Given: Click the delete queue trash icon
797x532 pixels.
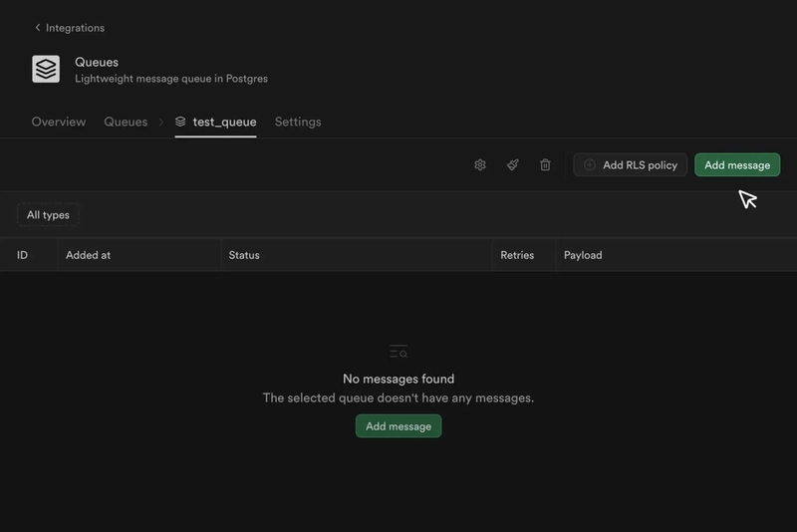Looking at the screenshot, I should (545, 165).
